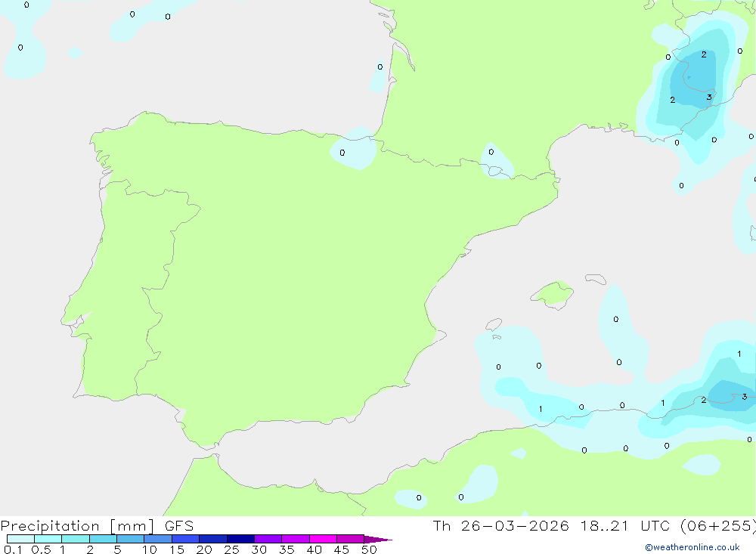Pick the 1–2 mm legend swatch

coord(76,539)
